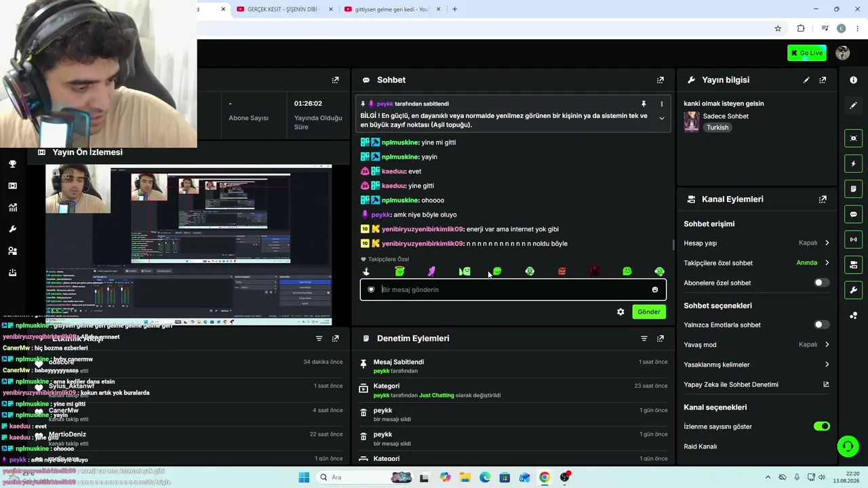Open the trophy icon in left sidebar
The width and height of the screenshot is (868, 488).
(12, 164)
